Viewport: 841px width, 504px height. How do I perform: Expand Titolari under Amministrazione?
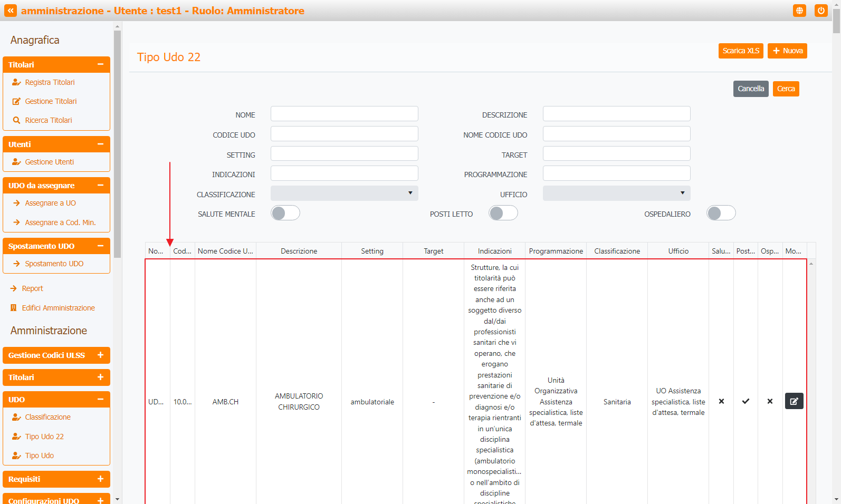pyautogui.click(x=100, y=377)
